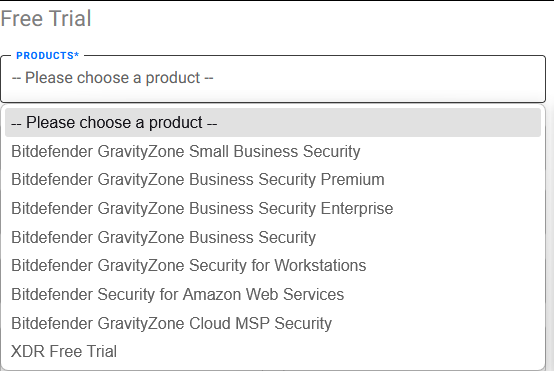Select Bitdefender Security for Amazon Web Services
The image size is (554, 371).
pyautogui.click(x=273, y=294)
